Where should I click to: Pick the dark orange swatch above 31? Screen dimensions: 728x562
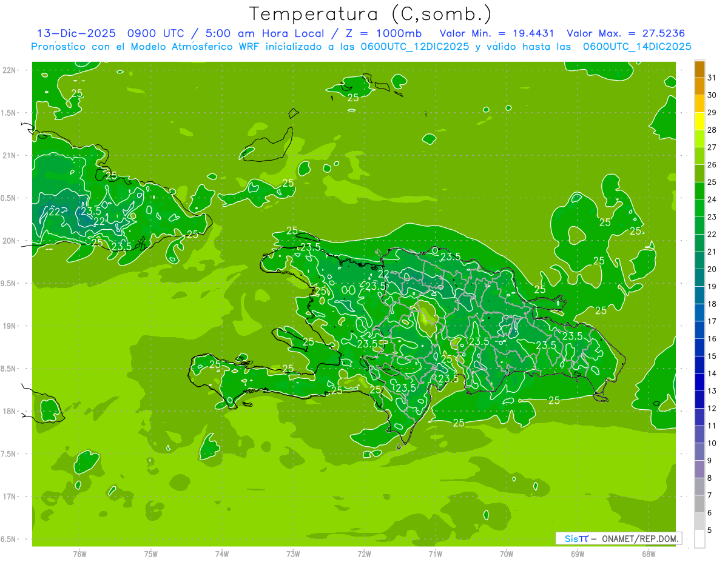coord(699,69)
